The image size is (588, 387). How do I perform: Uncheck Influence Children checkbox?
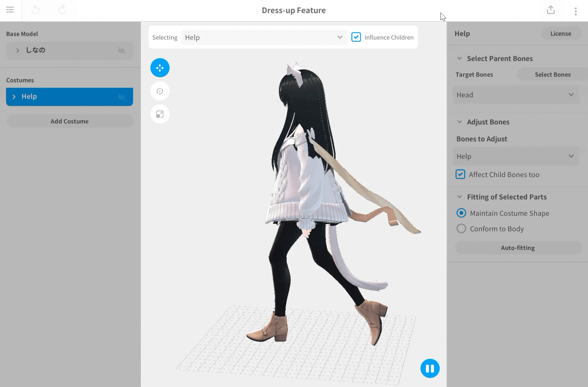[356, 37]
